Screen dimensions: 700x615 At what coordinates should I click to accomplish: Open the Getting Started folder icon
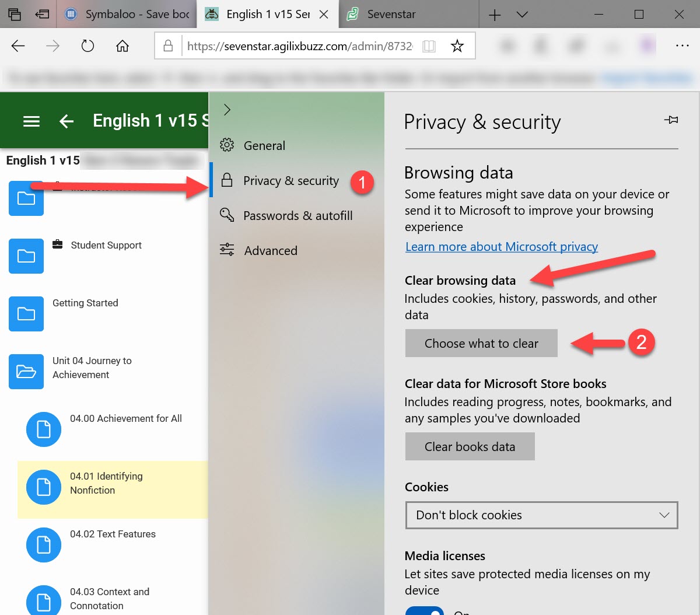(26, 314)
